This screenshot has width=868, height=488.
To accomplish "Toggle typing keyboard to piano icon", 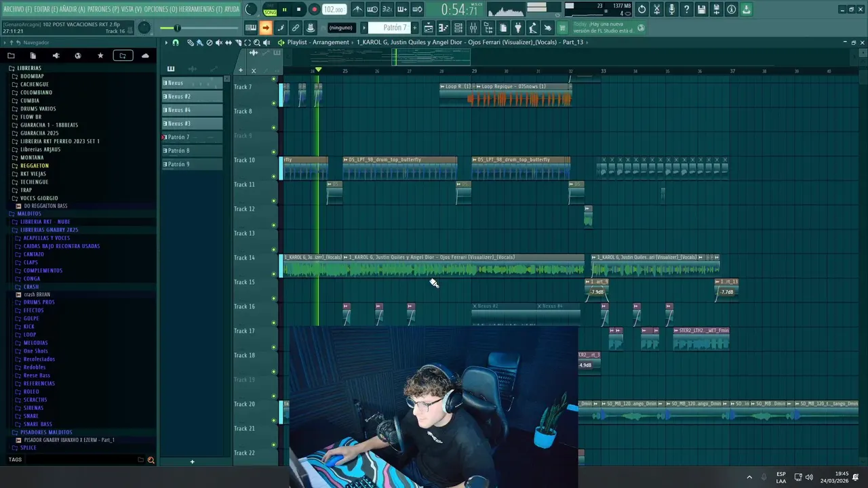I will click(x=251, y=28).
